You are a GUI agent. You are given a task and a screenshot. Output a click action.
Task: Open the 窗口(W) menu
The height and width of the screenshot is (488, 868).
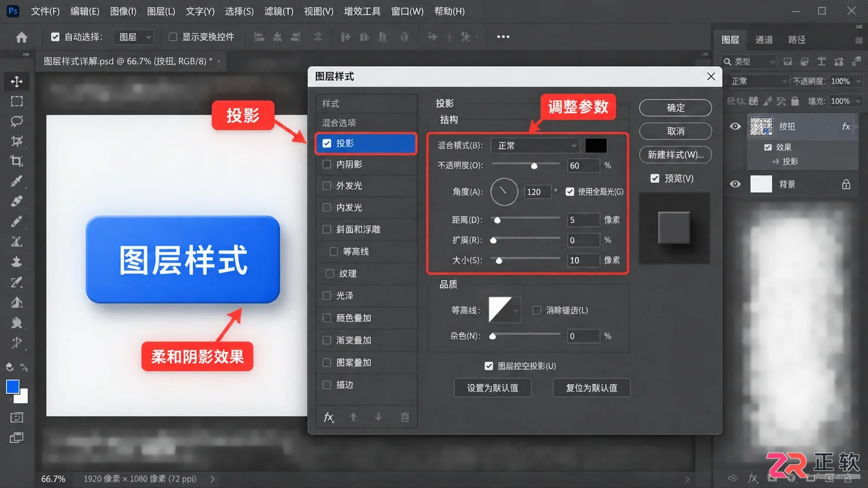click(x=407, y=11)
